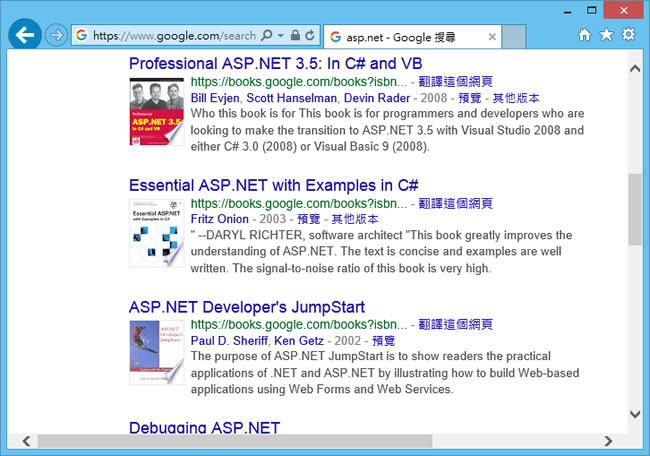
Task: Click Essential ASP.NET book cover thumbnail
Action: click(x=157, y=233)
